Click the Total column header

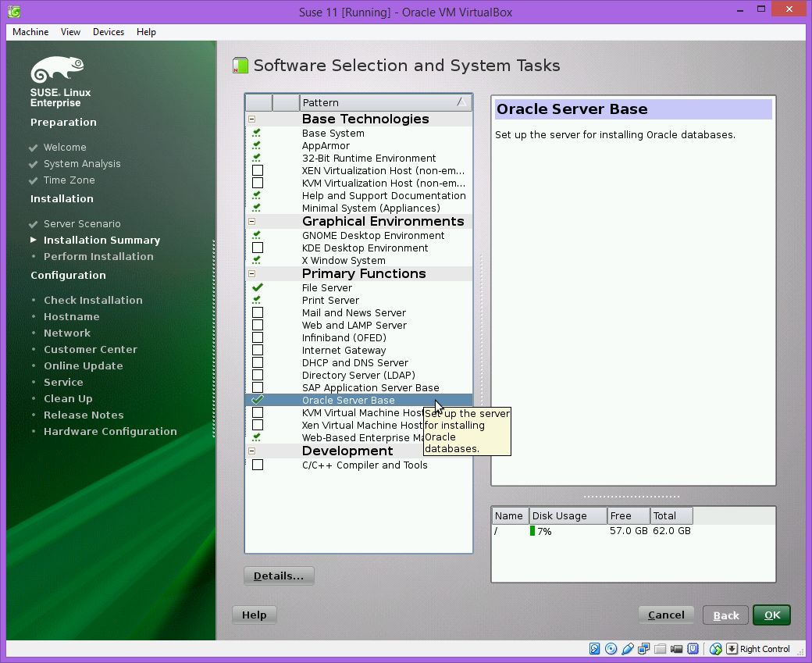pyautogui.click(x=671, y=516)
